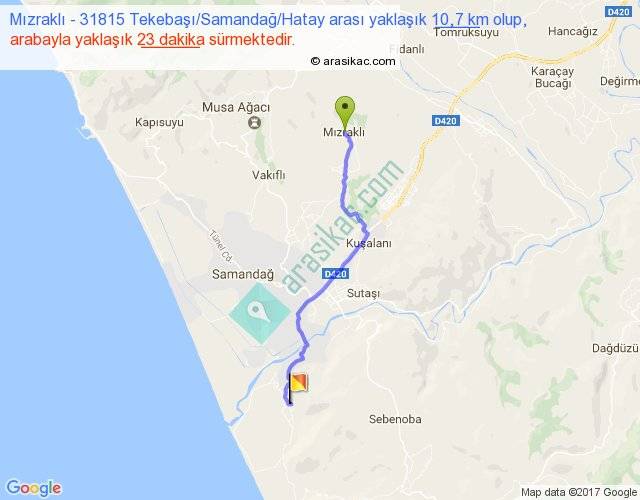
Task: Click the Vakıflı village label
Action: (x=269, y=175)
